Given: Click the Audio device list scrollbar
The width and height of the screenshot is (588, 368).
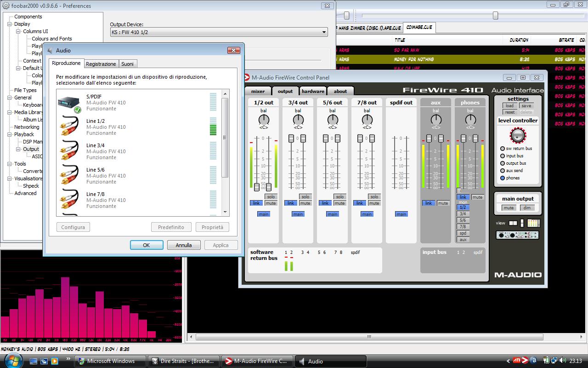Looking at the screenshot, I should click(225, 138).
